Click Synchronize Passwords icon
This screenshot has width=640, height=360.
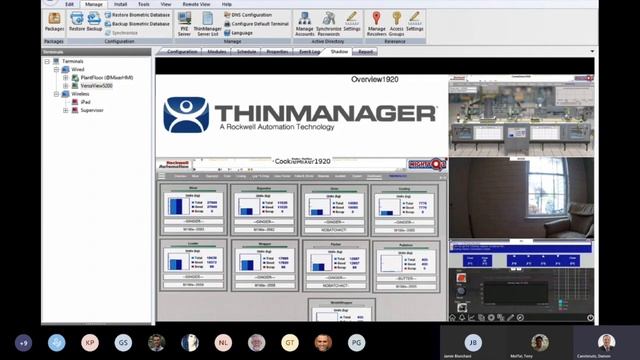tap(329, 24)
